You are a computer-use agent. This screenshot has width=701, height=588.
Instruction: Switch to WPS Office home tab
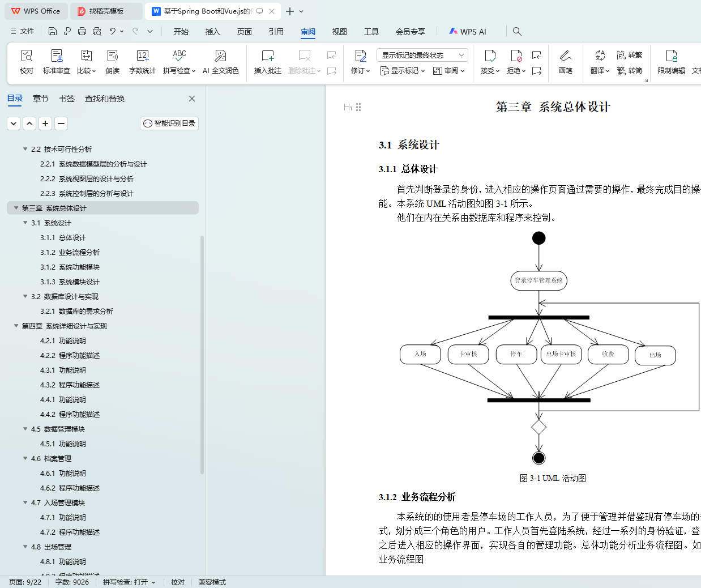pyautogui.click(x=36, y=11)
